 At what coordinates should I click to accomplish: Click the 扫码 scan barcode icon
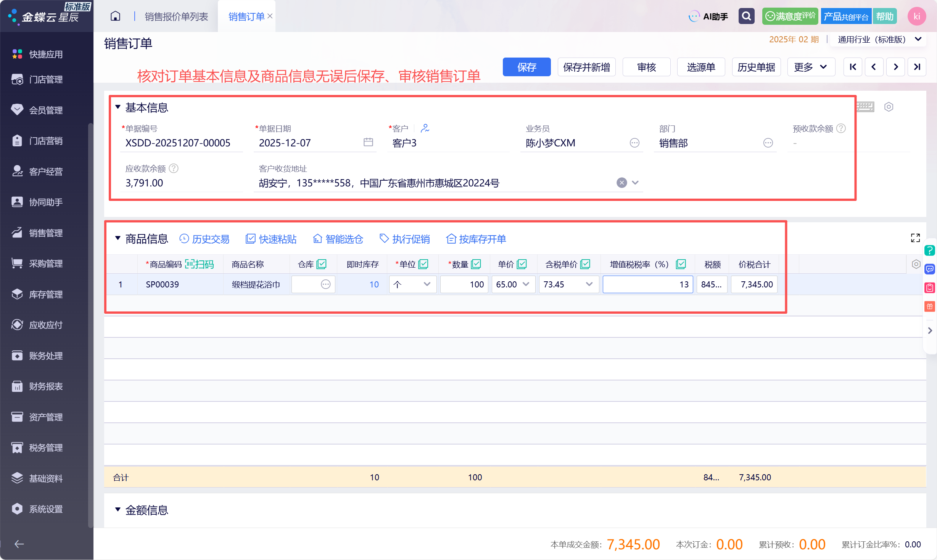(199, 264)
